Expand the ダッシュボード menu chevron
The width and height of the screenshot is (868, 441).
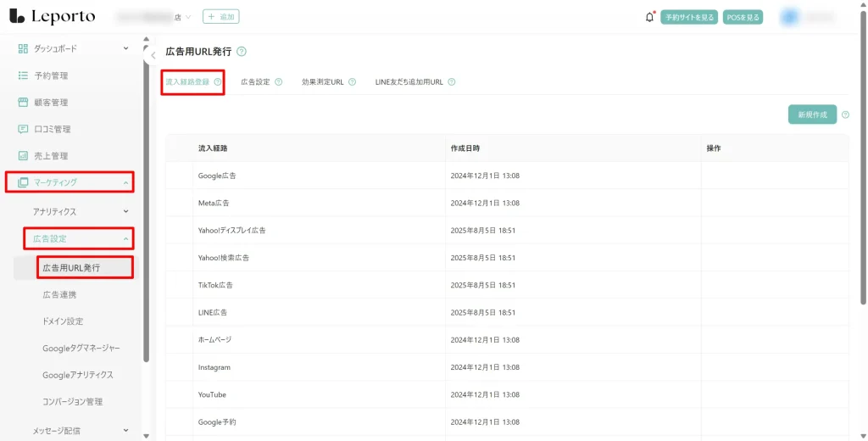click(126, 48)
